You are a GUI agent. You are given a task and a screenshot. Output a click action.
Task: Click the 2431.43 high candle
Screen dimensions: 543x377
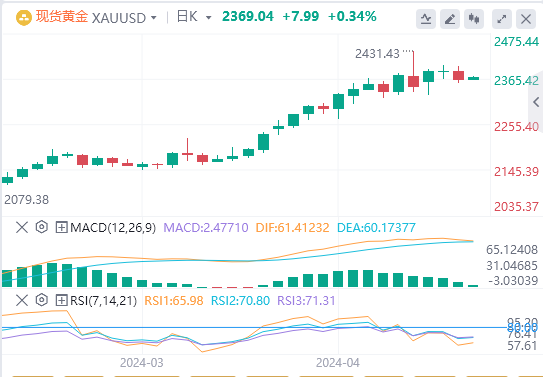(413, 72)
